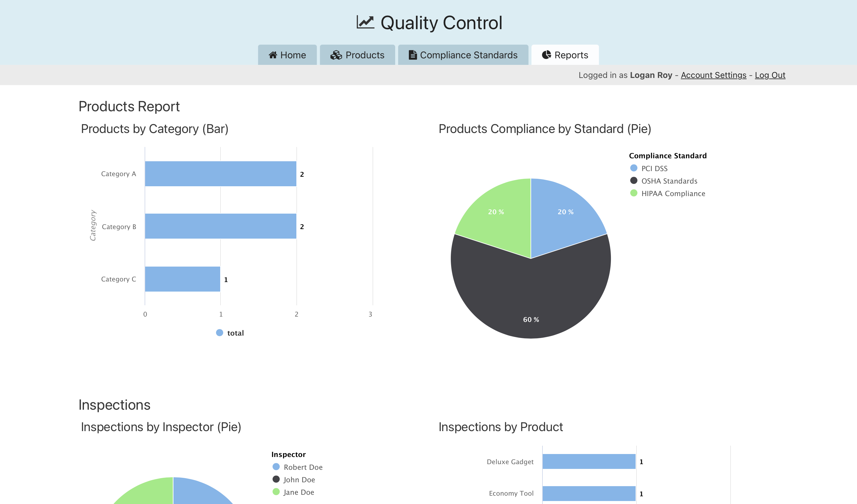Screen dimensions: 857x504
Task: Click the house icon on Home tab
Action: tap(273, 55)
